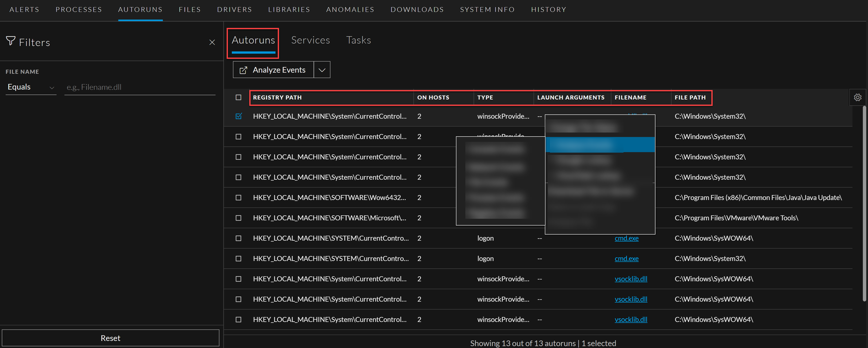Check the VMware Tools row checkbox
868x348 pixels.
(x=238, y=218)
